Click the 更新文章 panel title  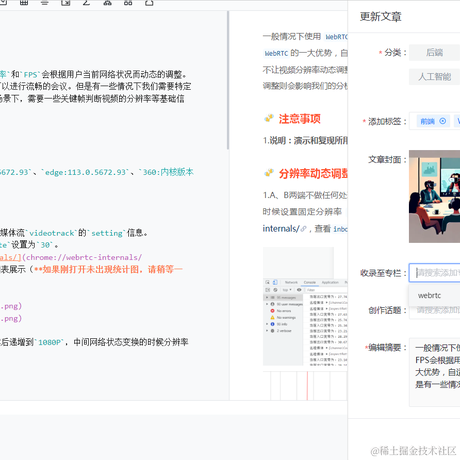[380, 17]
